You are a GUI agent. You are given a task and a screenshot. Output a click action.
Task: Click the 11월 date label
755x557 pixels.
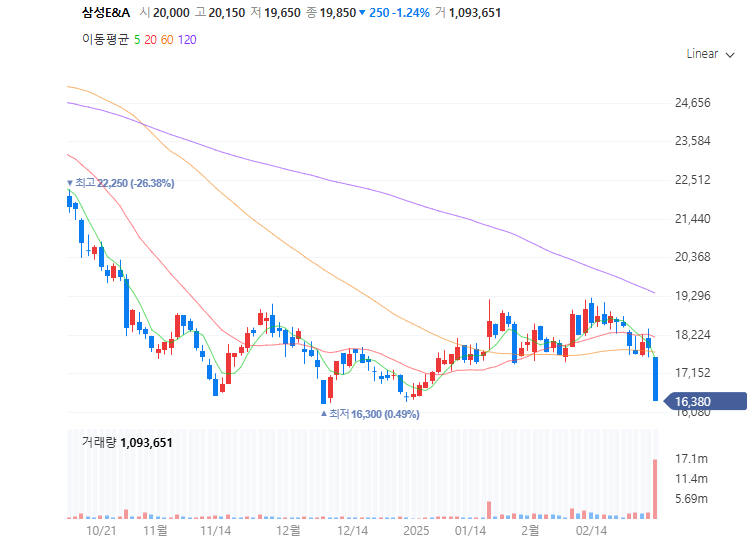pyautogui.click(x=156, y=531)
